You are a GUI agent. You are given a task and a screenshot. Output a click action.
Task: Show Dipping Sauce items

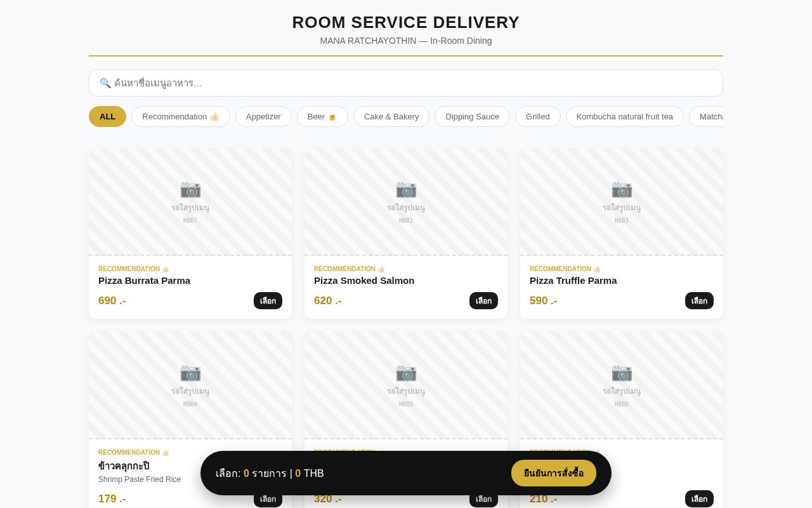coord(472,116)
